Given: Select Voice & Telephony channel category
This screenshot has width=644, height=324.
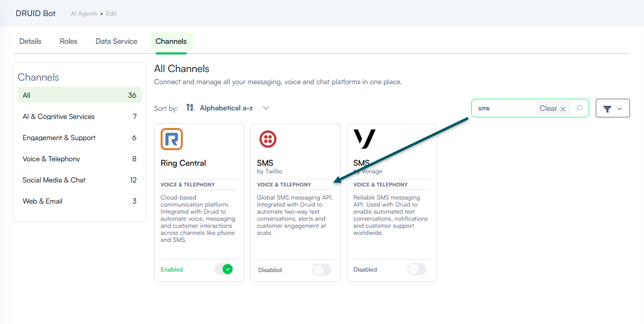Looking at the screenshot, I should point(80,159).
